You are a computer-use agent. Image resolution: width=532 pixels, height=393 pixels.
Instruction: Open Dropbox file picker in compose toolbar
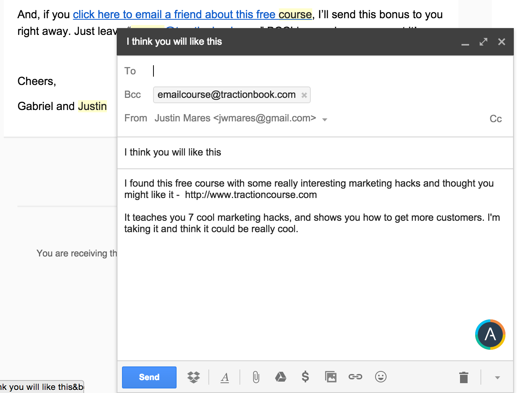point(194,377)
